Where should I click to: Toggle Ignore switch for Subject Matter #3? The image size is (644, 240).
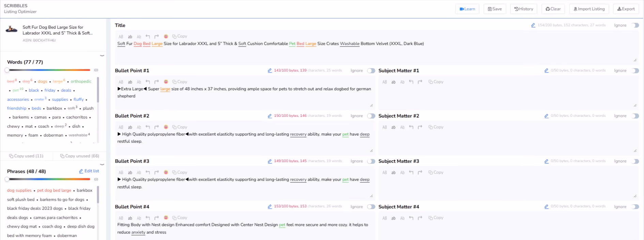click(635, 161)
